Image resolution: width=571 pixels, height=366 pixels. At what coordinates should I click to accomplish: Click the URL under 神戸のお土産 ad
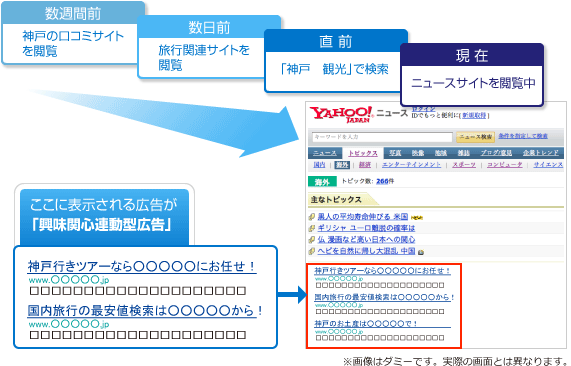pos(339,332)
